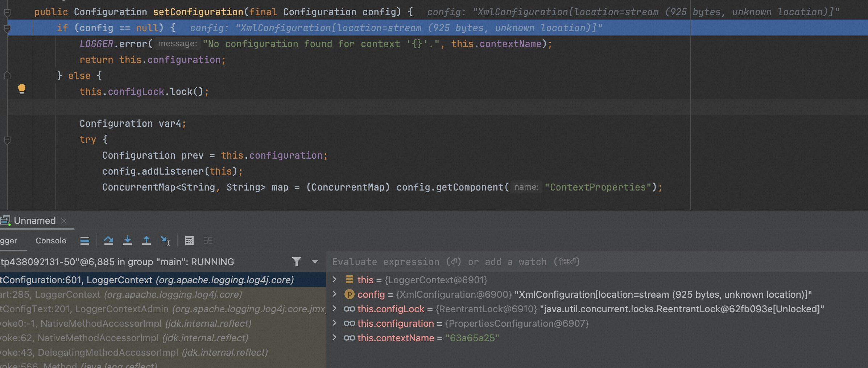Image resolution: width=868 pixels, height=368 pixels.
Task: Switch to the Debugger tab
Action: pos(9,241)
